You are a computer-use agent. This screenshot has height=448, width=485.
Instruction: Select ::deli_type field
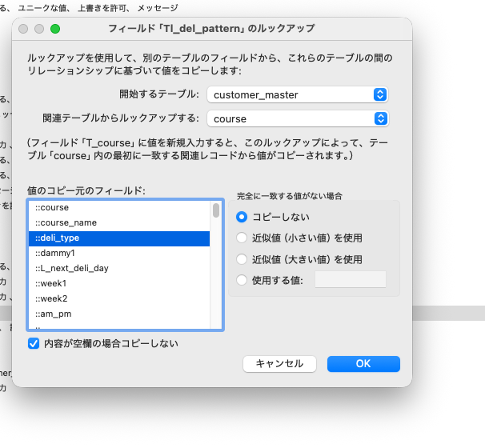click(x=118, y=238)
